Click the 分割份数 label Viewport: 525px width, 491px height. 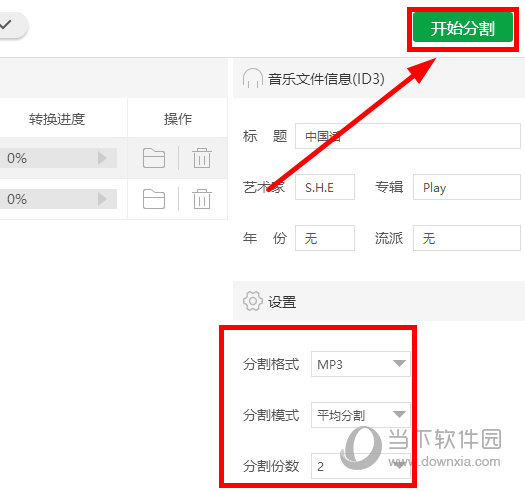click(x=271, y=466)
